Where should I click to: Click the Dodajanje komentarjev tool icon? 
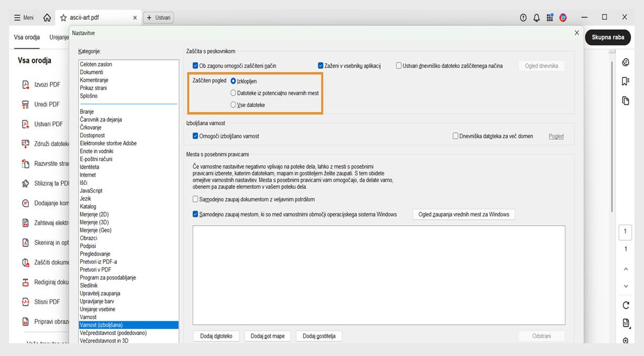(25, 203)
